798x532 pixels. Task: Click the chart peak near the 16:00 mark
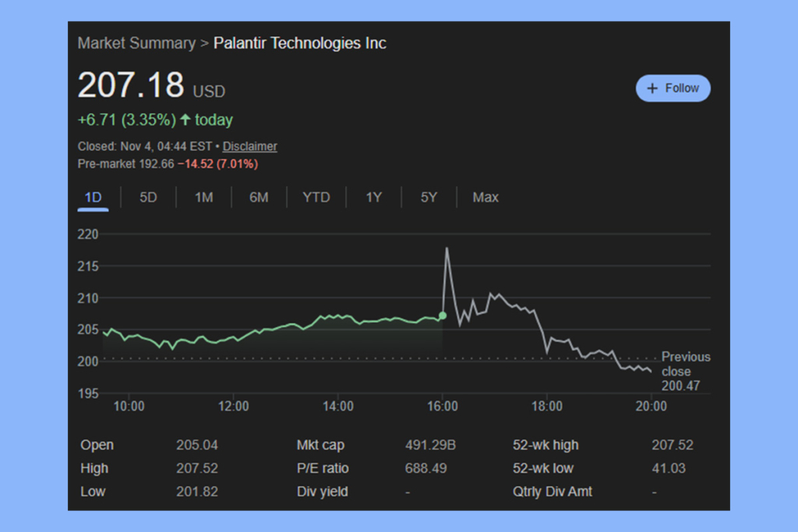(x=447, y=249)
